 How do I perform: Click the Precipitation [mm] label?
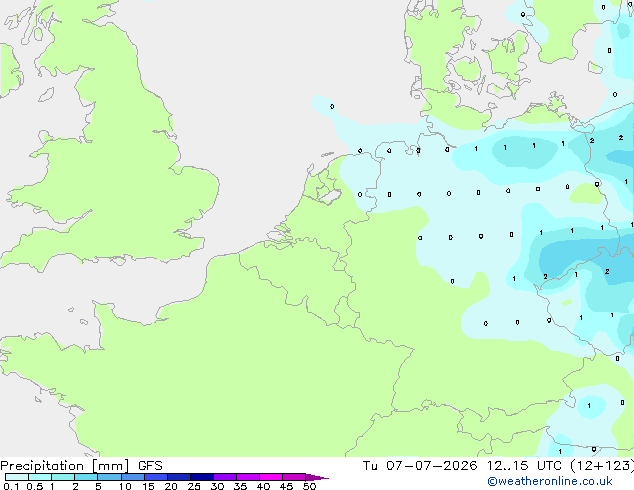pos(65,466)
